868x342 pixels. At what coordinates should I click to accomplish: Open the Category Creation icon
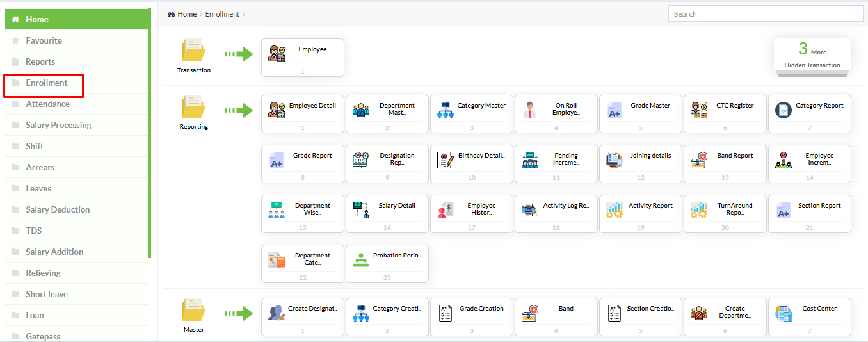(361, 313)
